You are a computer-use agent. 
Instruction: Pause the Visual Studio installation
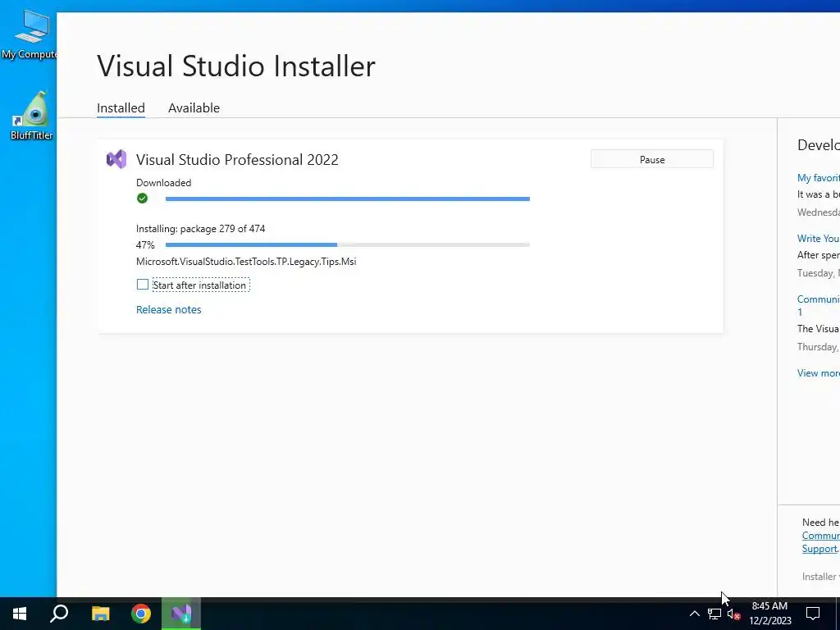coord(652,159)
